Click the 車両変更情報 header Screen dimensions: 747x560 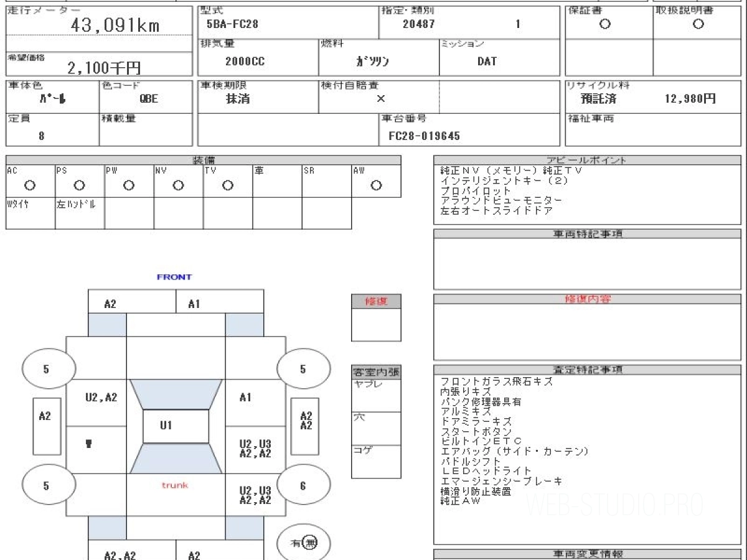[x=587, y=554]
